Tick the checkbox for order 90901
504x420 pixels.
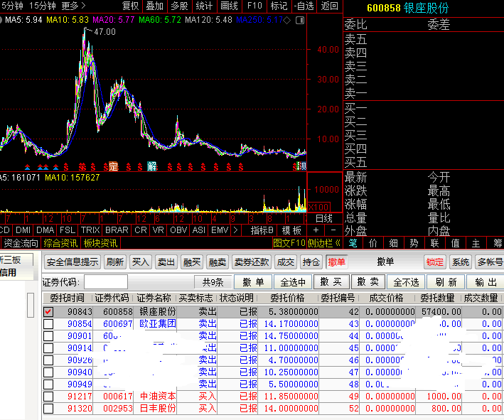[x=48, y=336]
